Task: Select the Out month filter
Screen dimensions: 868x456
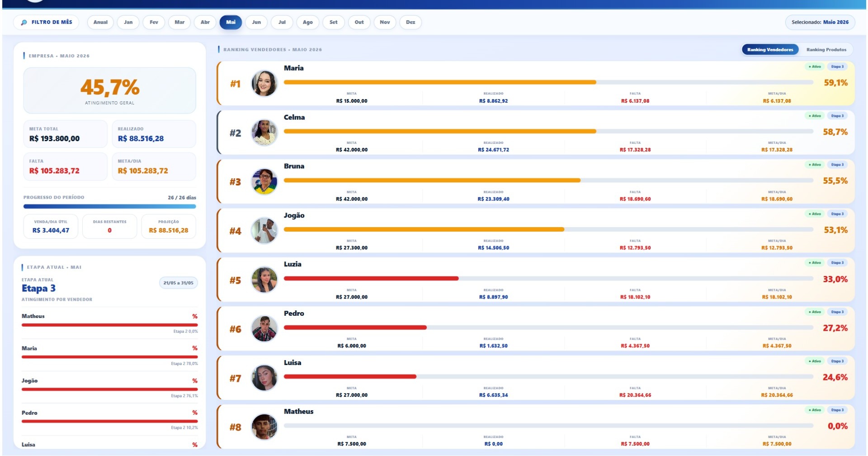Action: click(359, 22)
